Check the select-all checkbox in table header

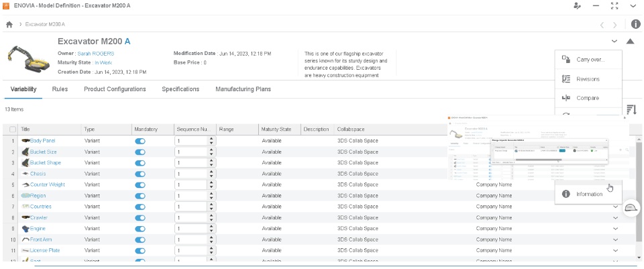click(13, 129)
